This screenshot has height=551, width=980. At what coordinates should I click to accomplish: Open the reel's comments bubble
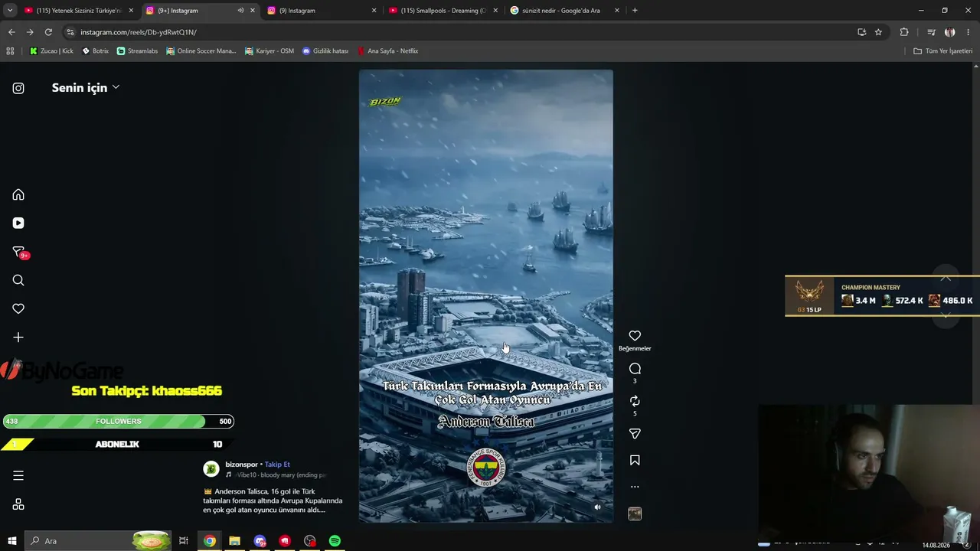click(x=635, y=369)
